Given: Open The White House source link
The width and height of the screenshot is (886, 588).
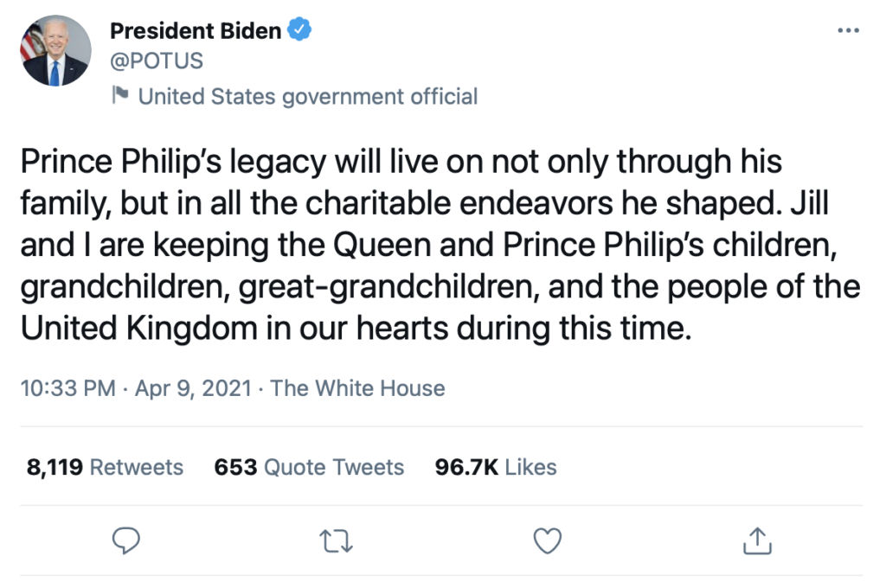Looking at the screenshot, I should pos(357,388).
